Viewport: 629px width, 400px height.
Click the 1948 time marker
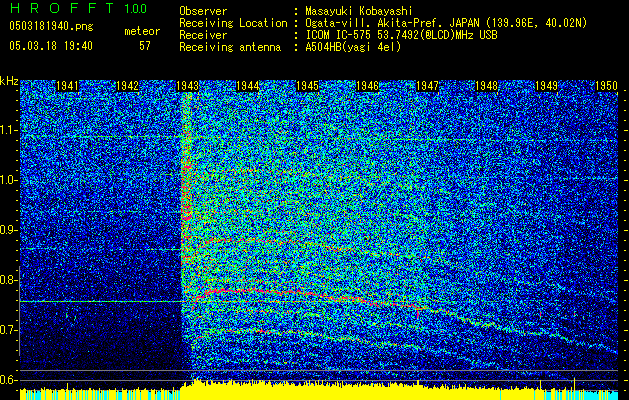tap(487, 86)
